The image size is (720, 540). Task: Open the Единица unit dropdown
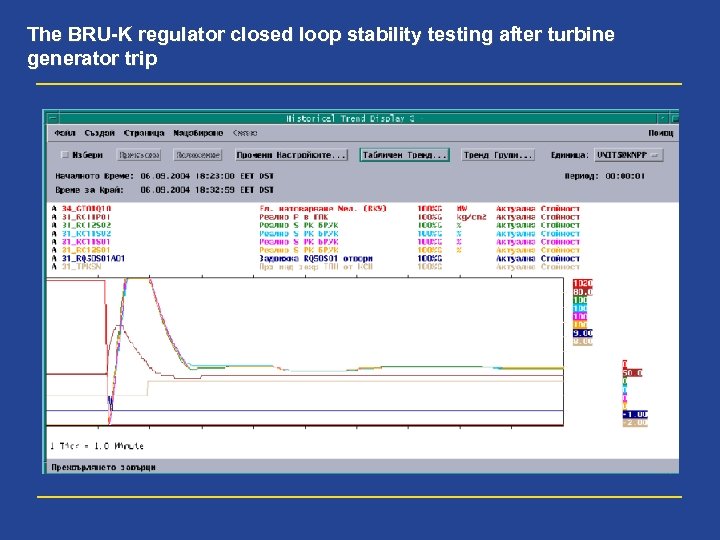(628, 155)
